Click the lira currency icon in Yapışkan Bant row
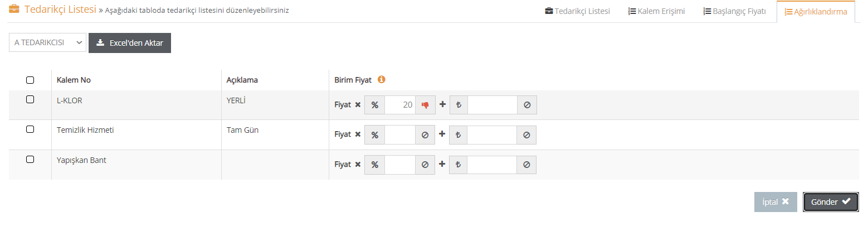 coord(459,165)
